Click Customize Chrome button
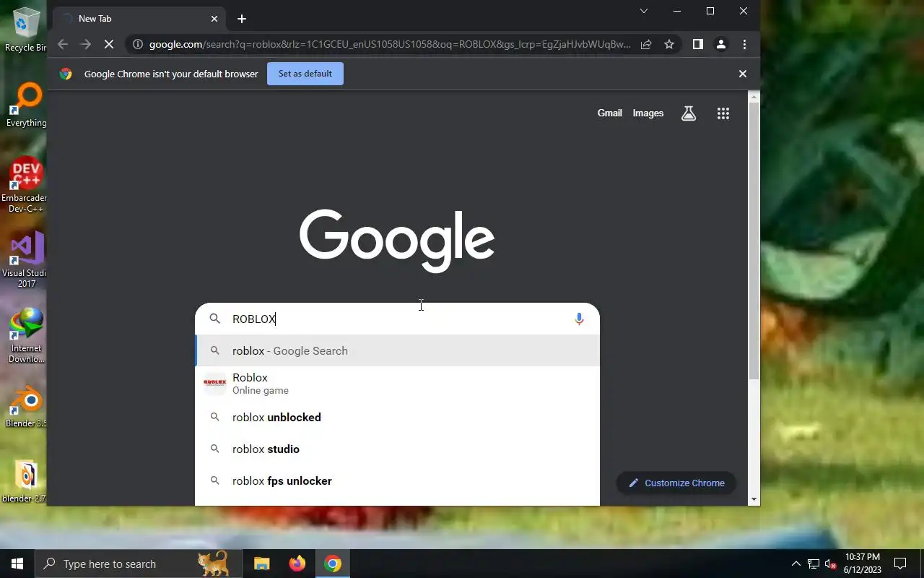Screen dimensions: 924x578 point(676,483)
